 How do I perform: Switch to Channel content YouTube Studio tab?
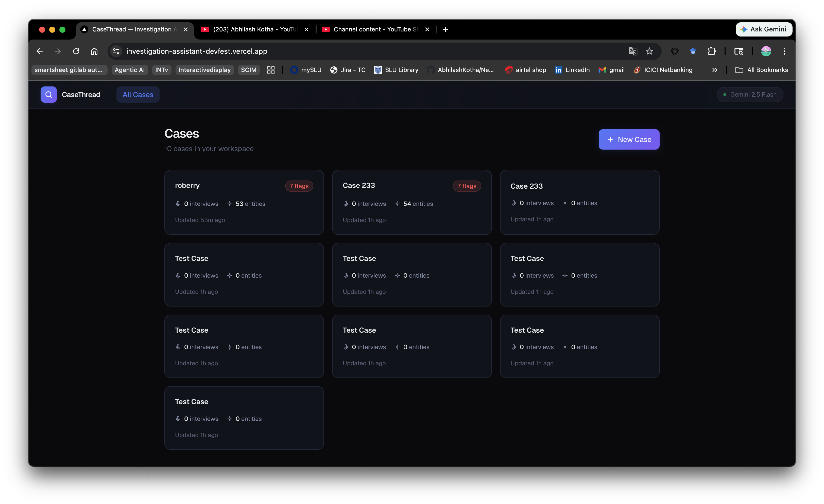coord(375,29)
